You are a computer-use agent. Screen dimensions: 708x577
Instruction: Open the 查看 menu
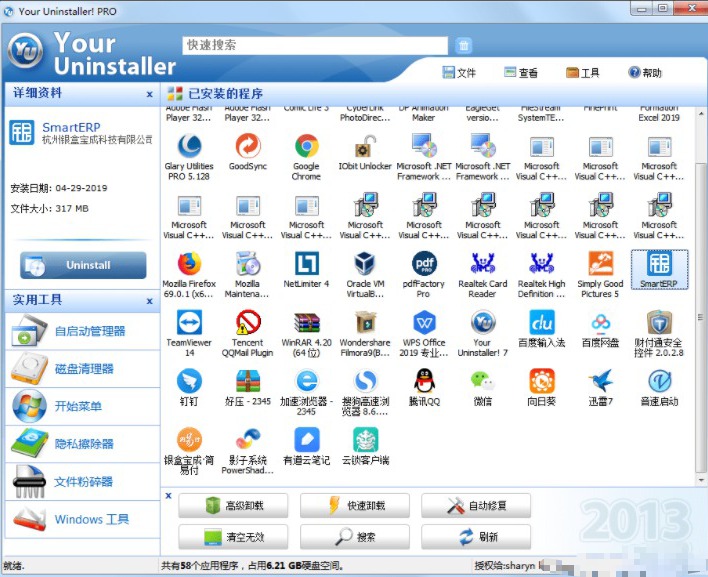pos(521,73)
